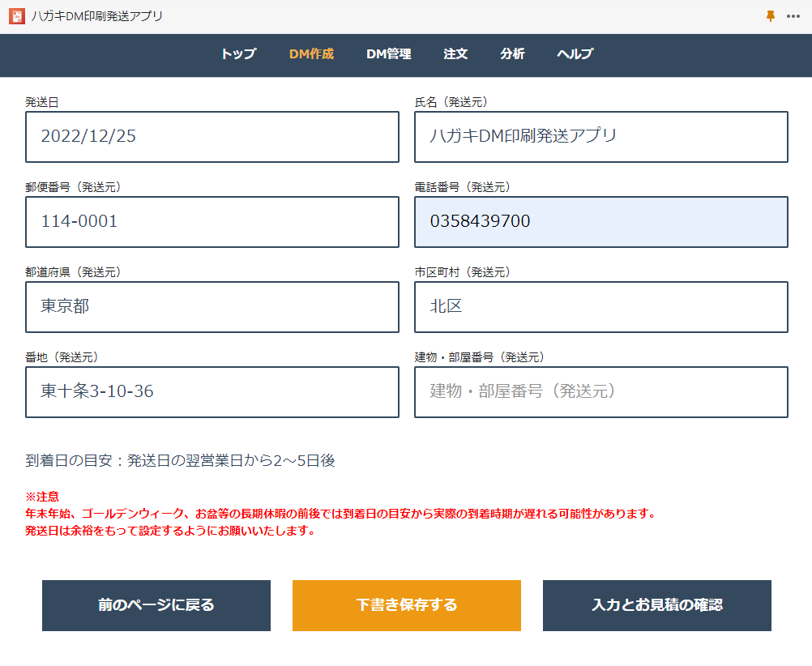
Task: Open the ヘルプ menu item
Action: tap(575, 54)
